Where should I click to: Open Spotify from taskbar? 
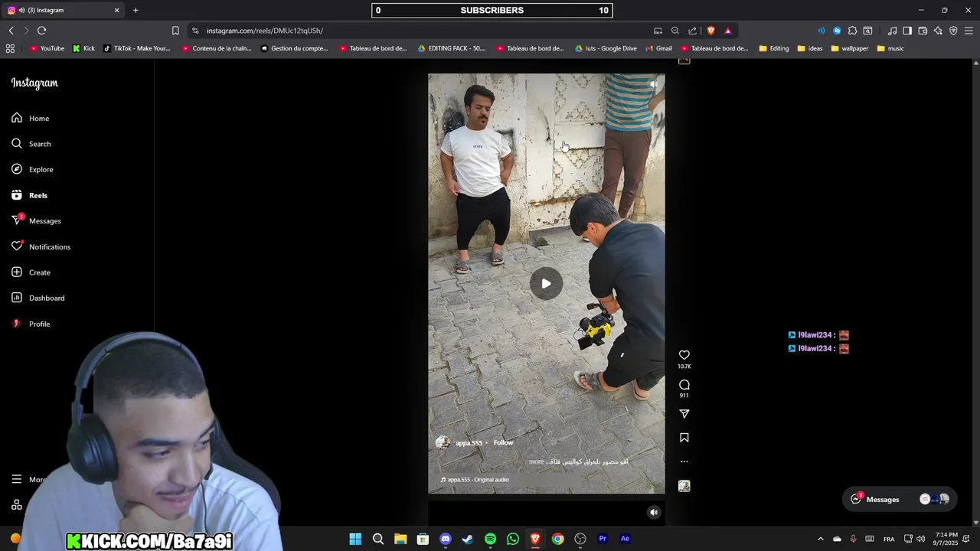pyautogui.click(x=490, y=539)
